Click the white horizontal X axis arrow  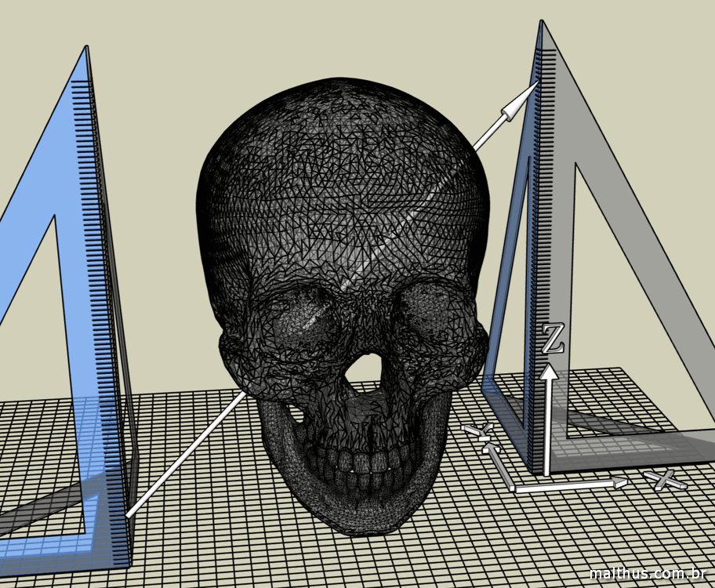click(x=570, y=485)
